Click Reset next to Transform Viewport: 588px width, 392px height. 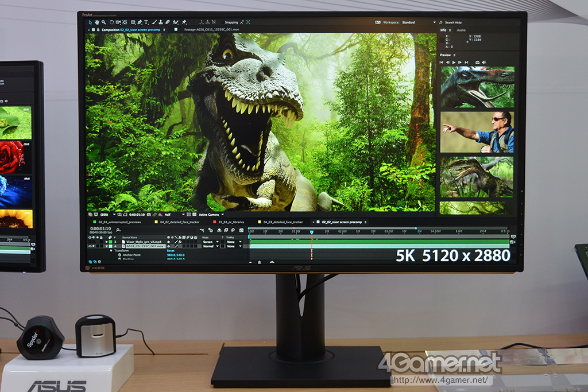171,250
